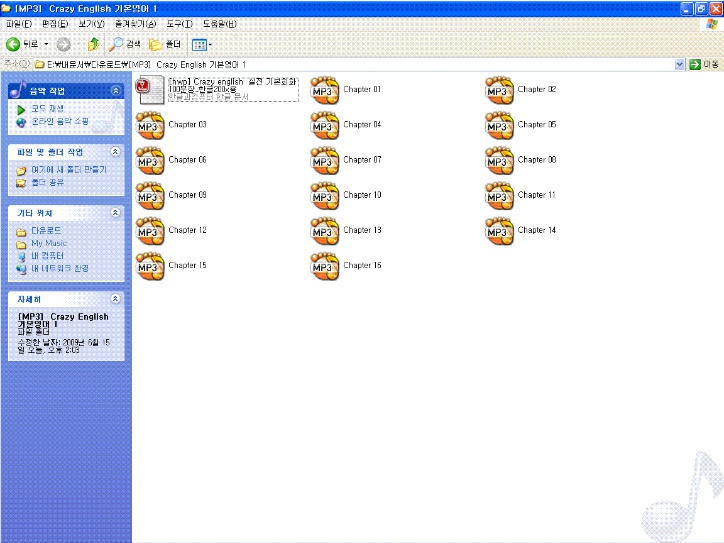Click the green Go arrow button
The width and height of the screenshot is (724, 543).
pyautogui.click(x=694, y=65)
